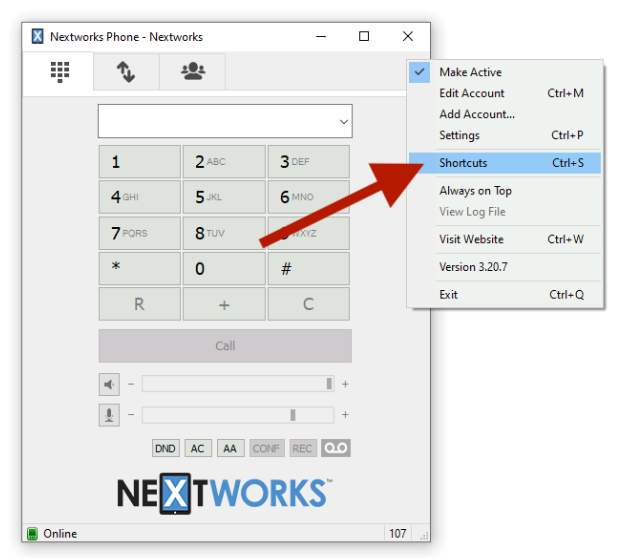Click extension 107 in status bar
Viewport: 619px width, 558px height.
coord(398,534)
